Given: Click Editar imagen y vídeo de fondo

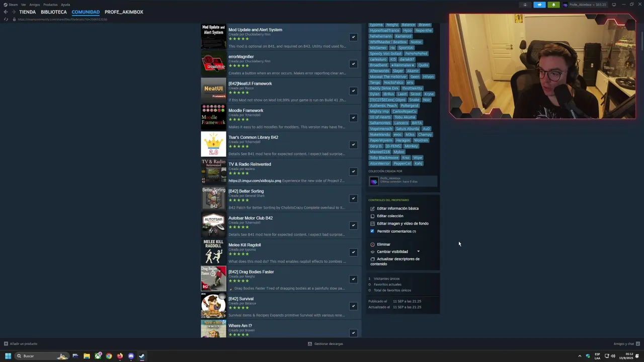Looking at the screenshot, I should click(x=403, y=224).
